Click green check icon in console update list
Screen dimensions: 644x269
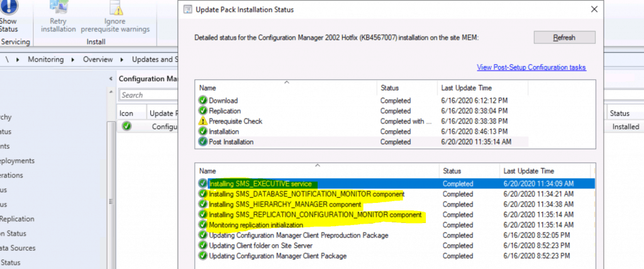coord(126,127)
